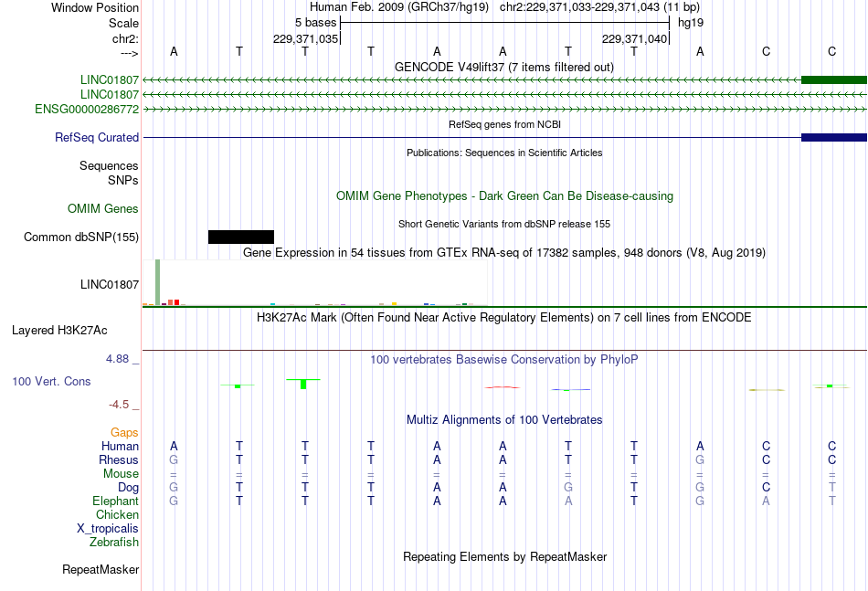Viewport: 868px width, 591px height.
Task: Click the Human alignment row label
Action: (x=120, y=446)
